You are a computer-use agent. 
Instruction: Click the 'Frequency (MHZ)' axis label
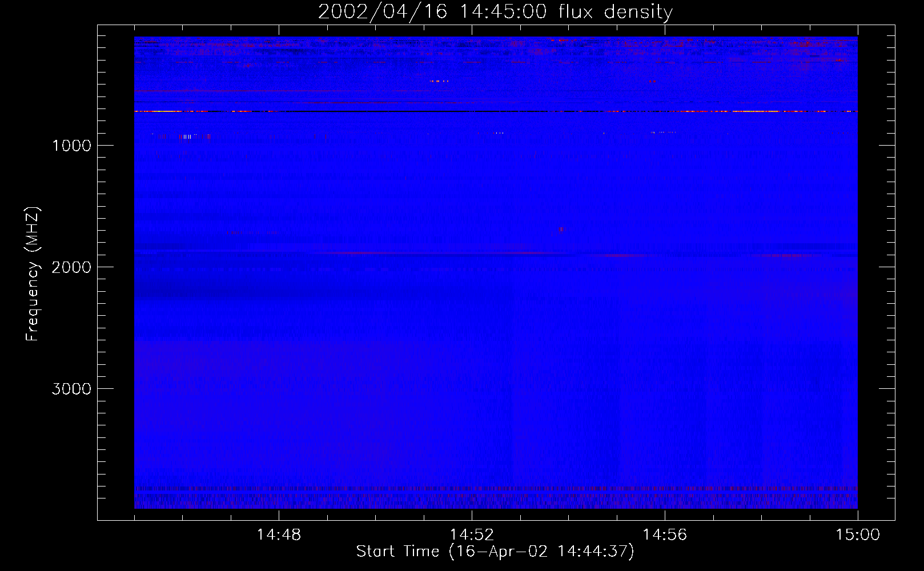pos(33,274)
